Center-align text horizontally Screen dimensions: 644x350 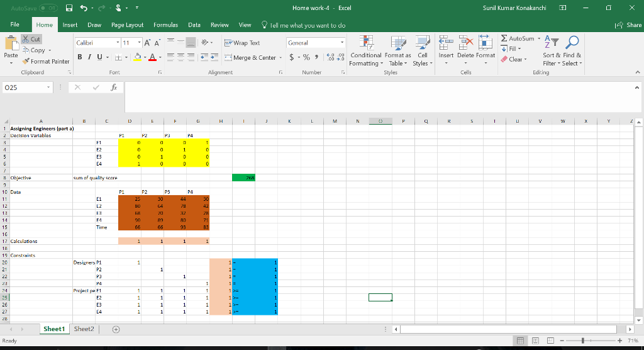[180, 57]
